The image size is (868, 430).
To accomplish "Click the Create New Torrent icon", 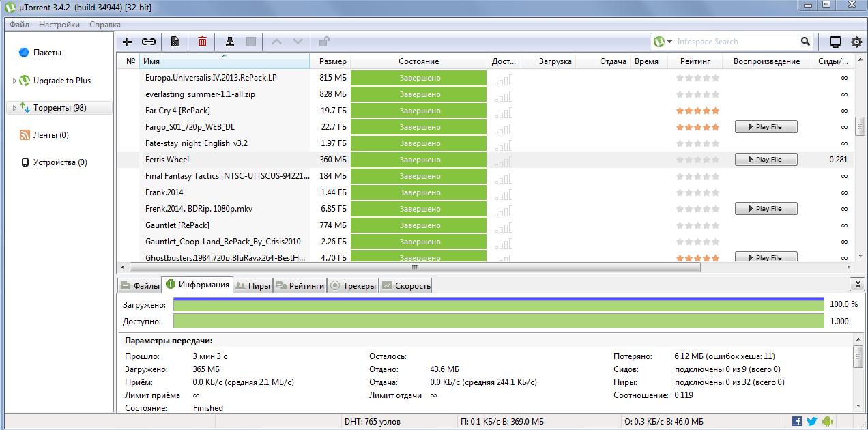I will pyautogui.click(x=175, y=42).
